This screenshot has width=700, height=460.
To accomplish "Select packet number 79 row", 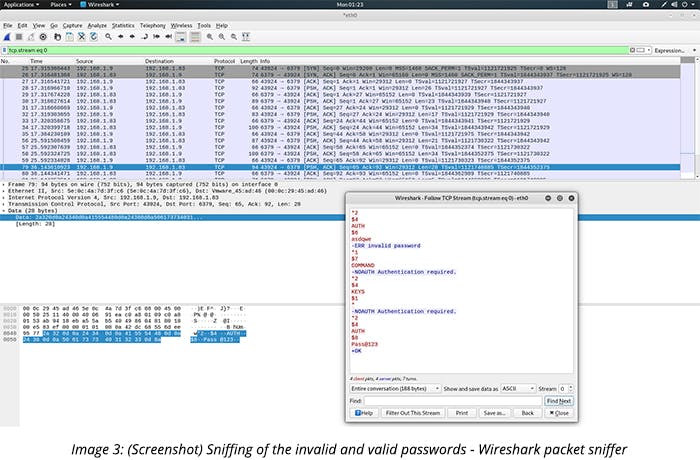I will coord(340,167).
